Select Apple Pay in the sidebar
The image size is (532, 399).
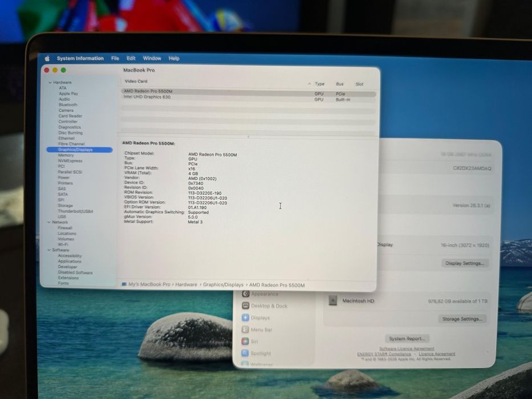[x=68, y=93]
